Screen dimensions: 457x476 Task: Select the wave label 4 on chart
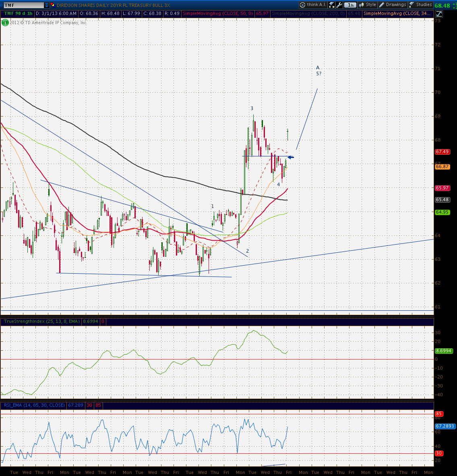click(x=278, y=184)
